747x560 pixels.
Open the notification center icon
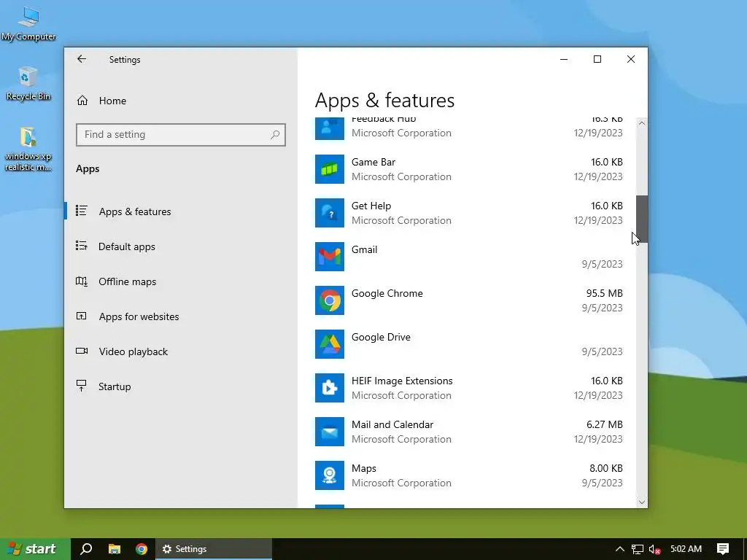[x=723, y=548]
